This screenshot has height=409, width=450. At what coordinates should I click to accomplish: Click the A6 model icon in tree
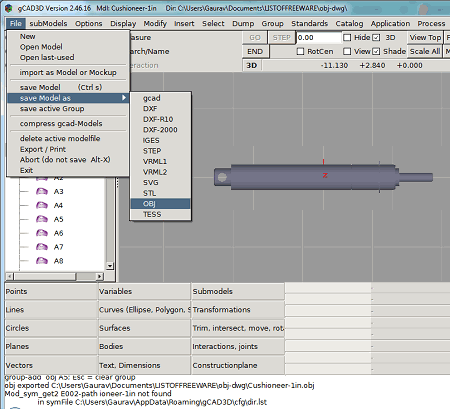pyautogui.click(x=42, y=233)
